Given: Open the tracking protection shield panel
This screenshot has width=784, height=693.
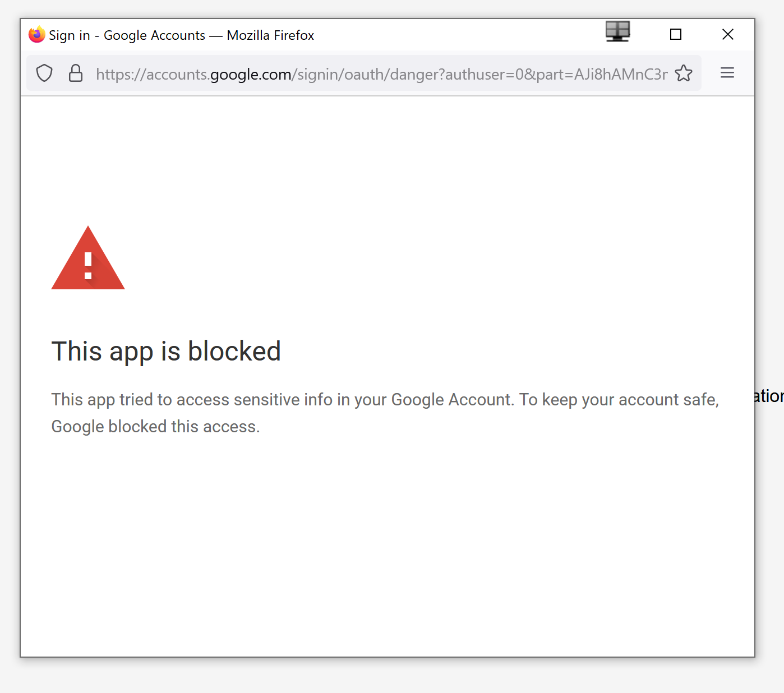Looking at the screenshot, I should 44,73.
